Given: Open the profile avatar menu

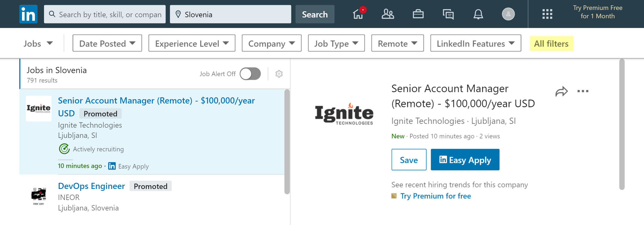Looking at the screenshot, I should click(508, 14).
